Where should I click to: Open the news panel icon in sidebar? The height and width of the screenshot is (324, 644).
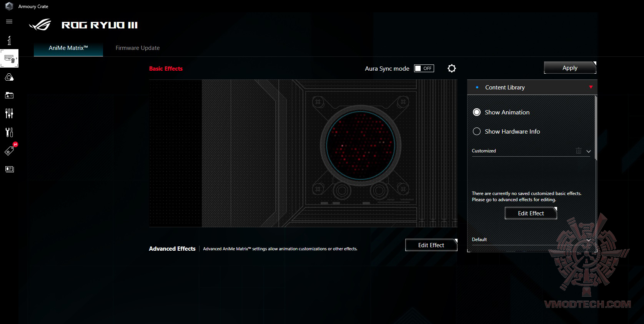(9, 169)
